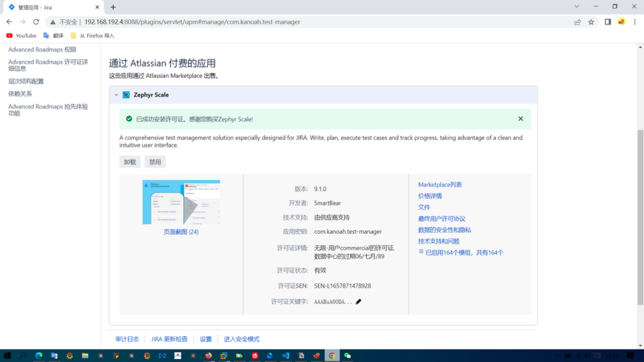The image size is (644, 362).
Task: Click 进入安全模式 safe mode link
Action: coord(241,339)
